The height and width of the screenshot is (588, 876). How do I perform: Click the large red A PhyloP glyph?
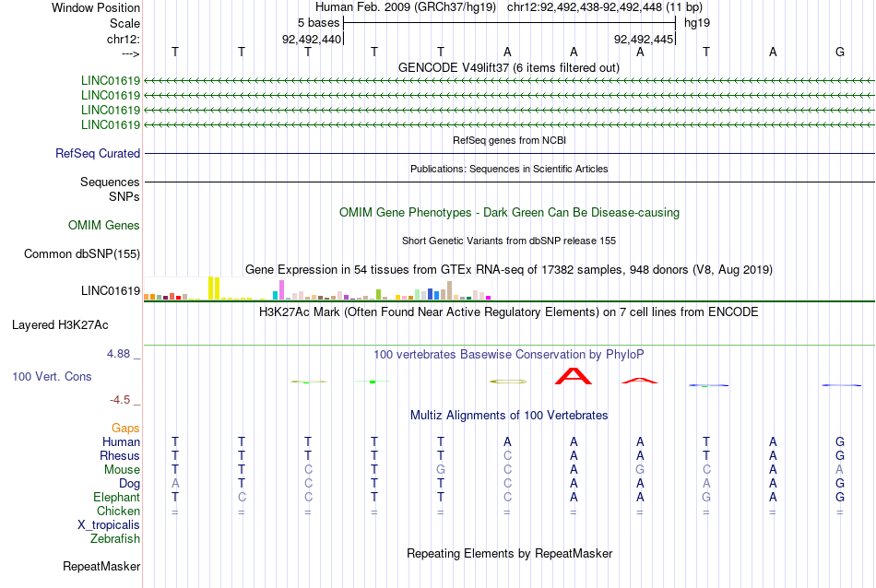click(574, 376)
